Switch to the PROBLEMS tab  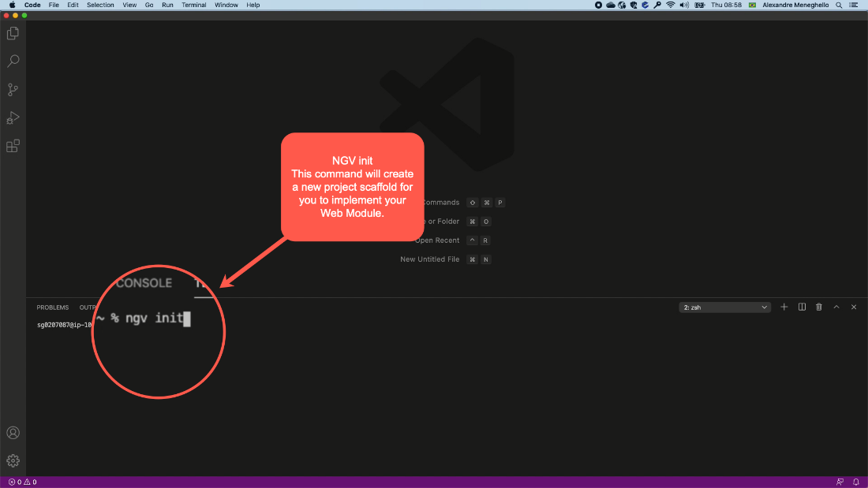[x=53, y=307]
